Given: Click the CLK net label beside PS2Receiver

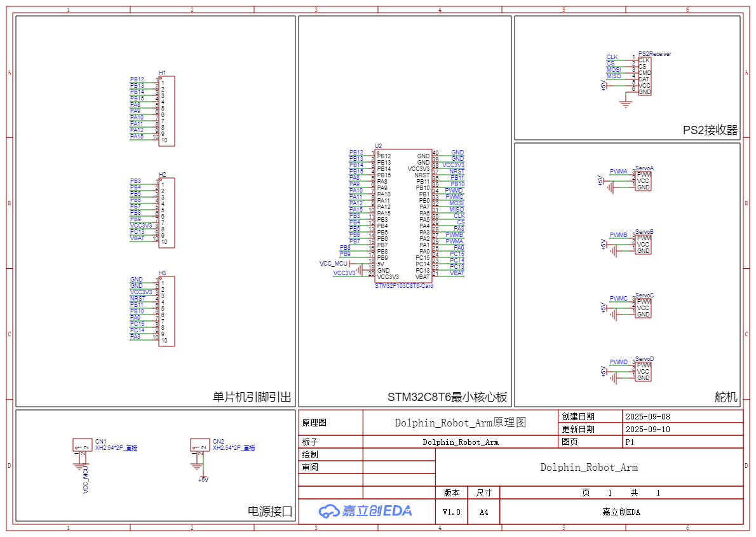Looking at the screenshot, I should pos(612,57).
